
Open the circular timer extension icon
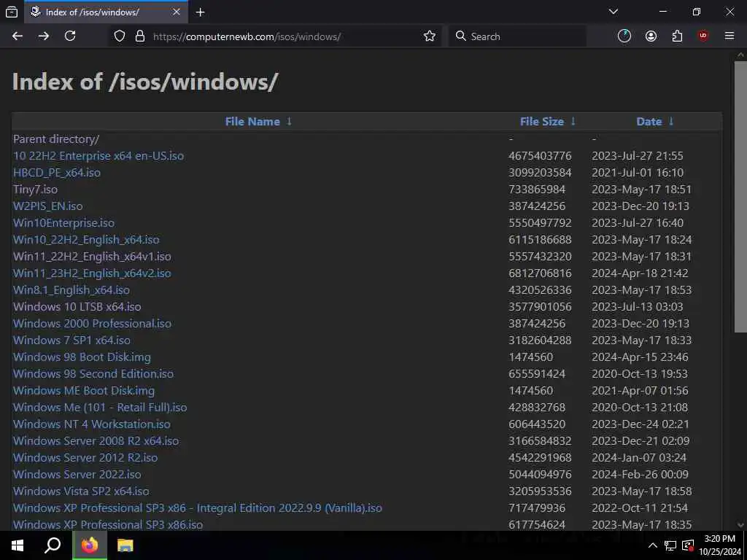[624, 36]
